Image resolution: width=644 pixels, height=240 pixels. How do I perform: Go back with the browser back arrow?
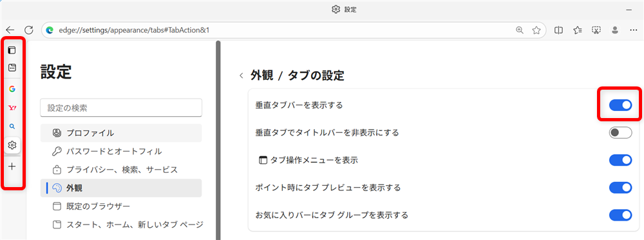(10, 30)
